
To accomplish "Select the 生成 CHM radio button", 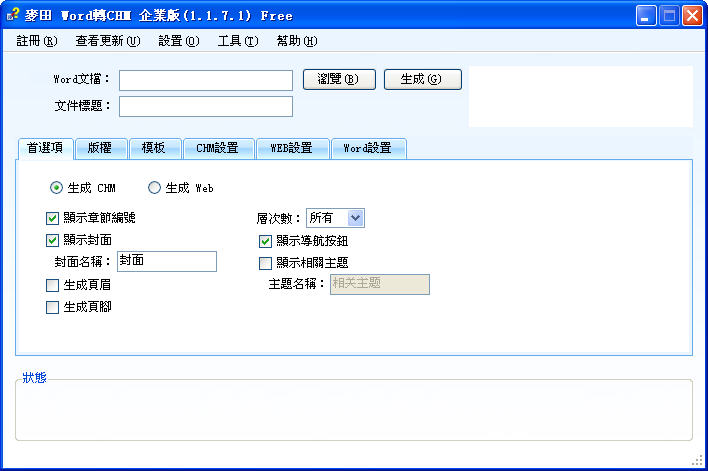I will click(x=56, y=188).
